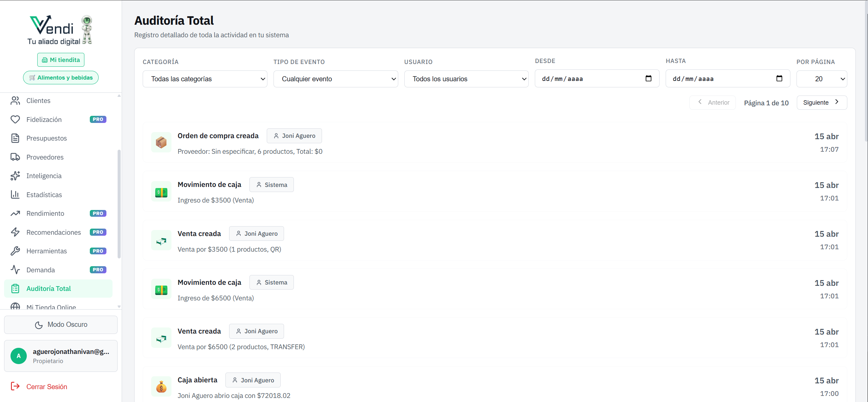Click the Inteligencia sparkles icon
868x402 pixels.
coord(15,176)
